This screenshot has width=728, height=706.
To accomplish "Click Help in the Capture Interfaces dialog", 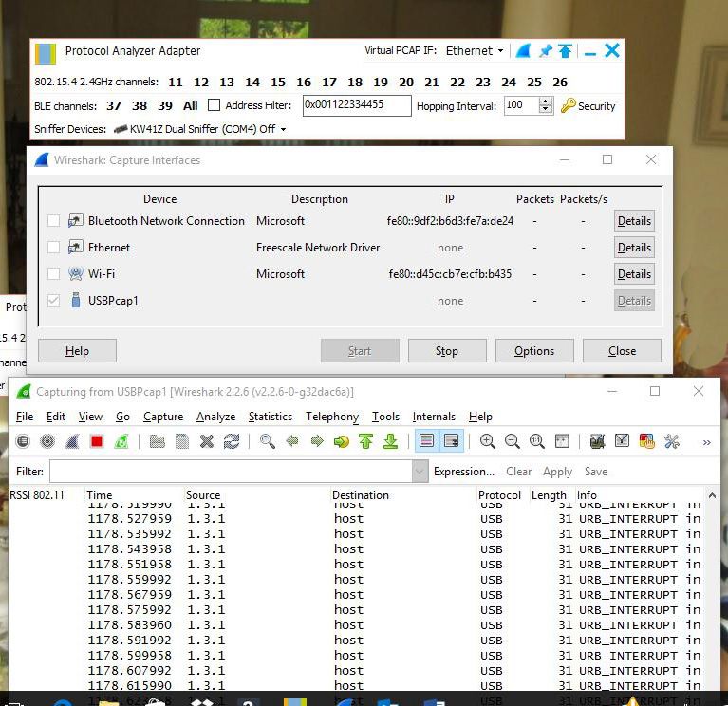I will coord(77,350).
